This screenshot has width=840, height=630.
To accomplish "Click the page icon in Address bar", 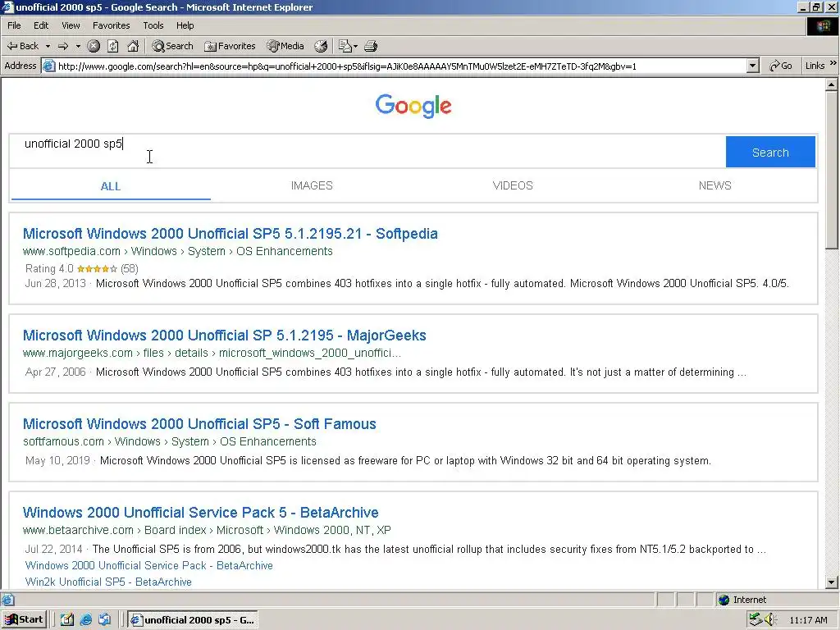I will point(48,66).
